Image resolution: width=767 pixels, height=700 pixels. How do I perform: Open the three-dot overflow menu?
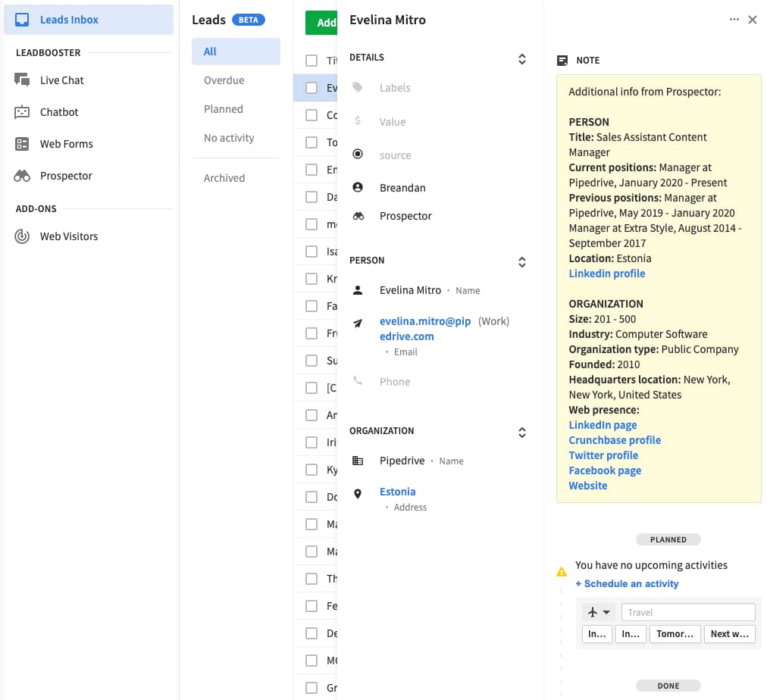(x=734, y=20)
